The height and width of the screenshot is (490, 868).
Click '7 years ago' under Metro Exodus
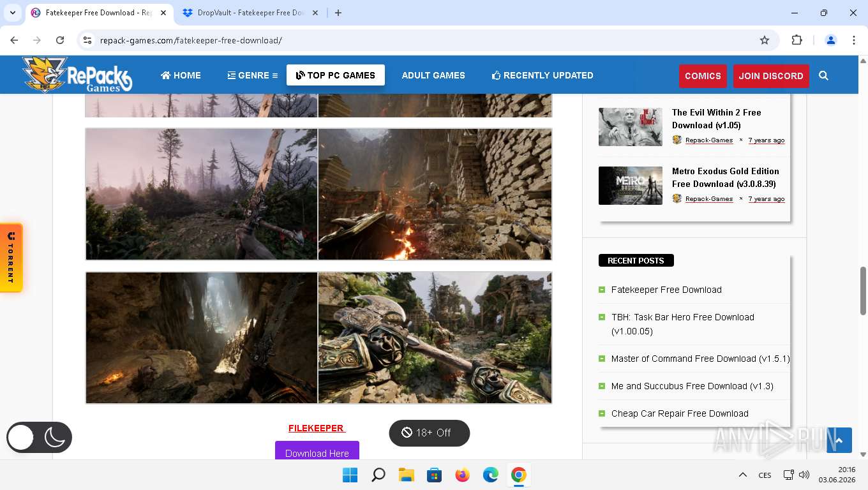[x=767, y=199]
